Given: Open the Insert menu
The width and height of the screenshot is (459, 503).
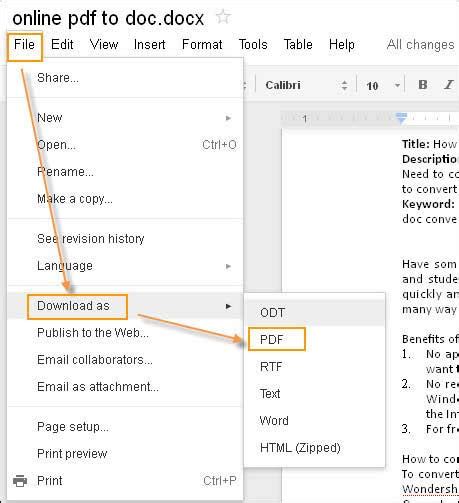Looking at the screenshot, I should point(149,45).
